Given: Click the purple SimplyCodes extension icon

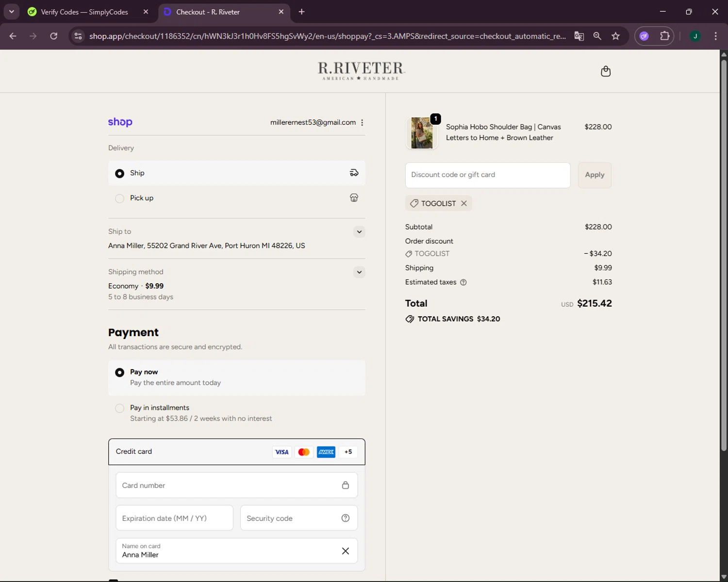Looking at the screenshot, I should point(644,36).
